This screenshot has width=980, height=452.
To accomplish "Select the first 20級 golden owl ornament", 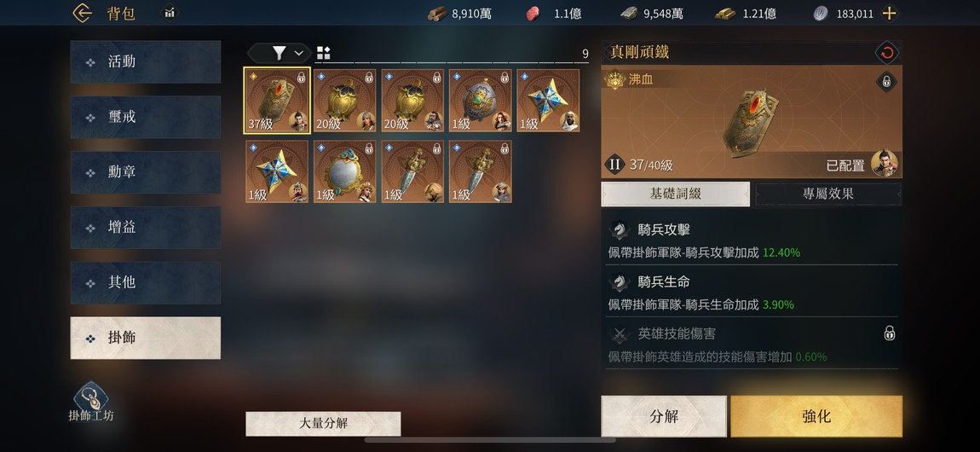I will tap(344, 100).
